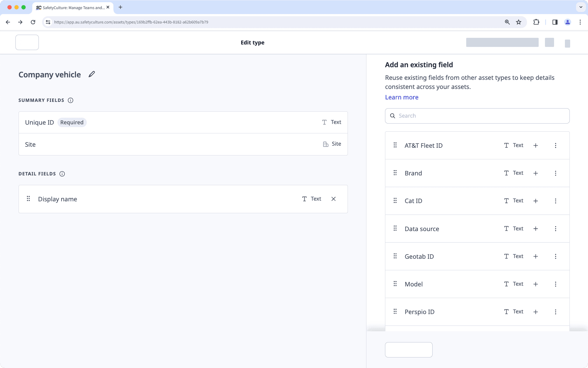
Task: Click the Site icon on the Site field
Action: (x=326, y=144)
